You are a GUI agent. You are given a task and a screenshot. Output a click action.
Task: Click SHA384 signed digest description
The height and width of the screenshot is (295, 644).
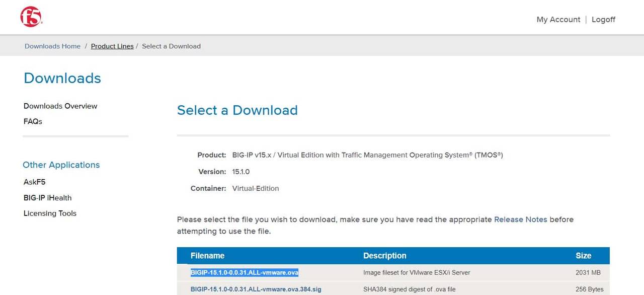tap(409, 289)
